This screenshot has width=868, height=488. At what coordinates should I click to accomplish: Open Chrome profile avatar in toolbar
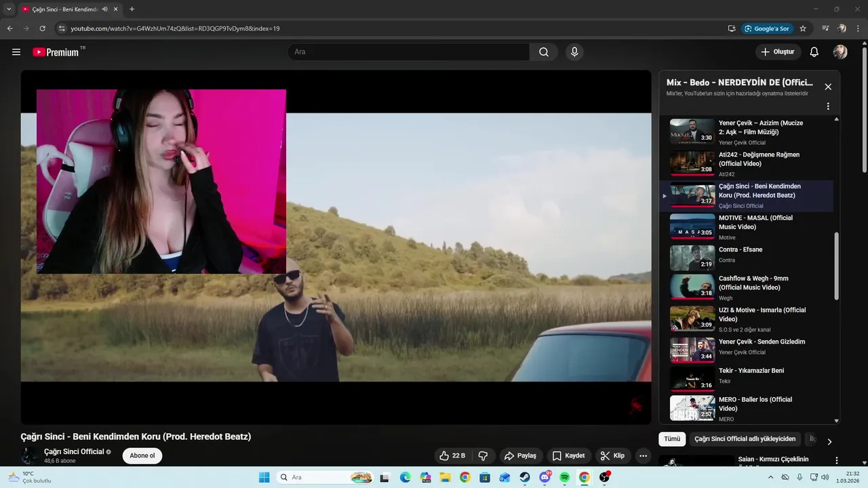842,28
